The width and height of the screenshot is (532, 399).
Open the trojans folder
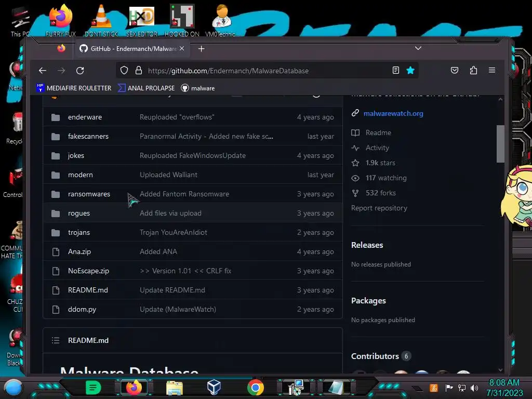(x=79, y=232)
